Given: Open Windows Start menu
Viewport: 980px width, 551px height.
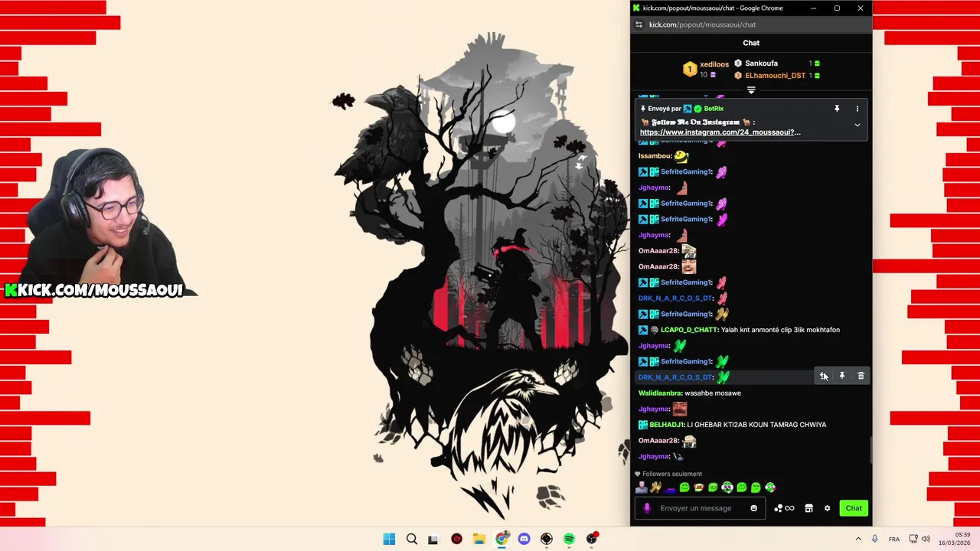Looking at the screenshot, I should (x=389, y=539).
